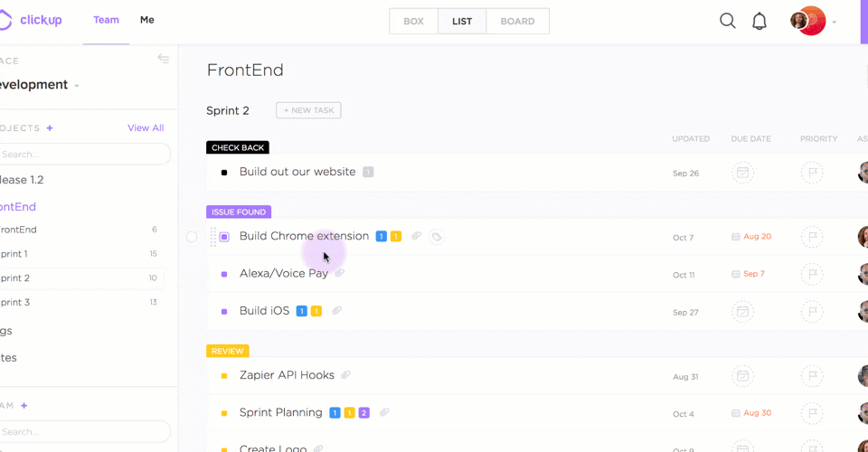Screen dimensions: 868x452
Task: Switch to the Board view tab
Action: [x=517, y=21]
